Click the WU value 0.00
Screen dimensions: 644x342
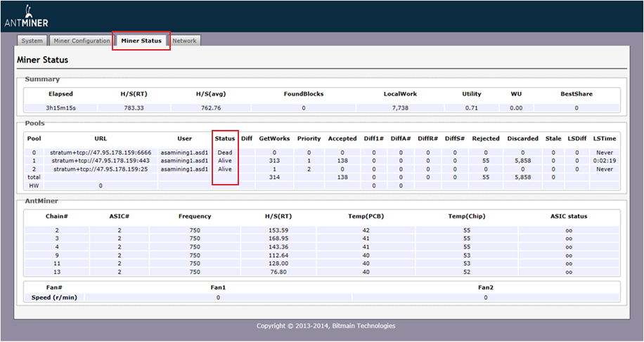516,108
